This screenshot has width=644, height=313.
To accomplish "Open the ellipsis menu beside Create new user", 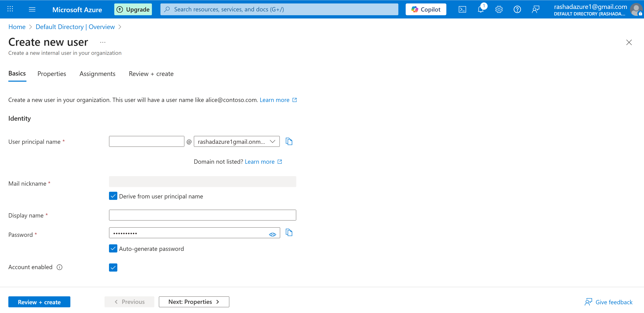I will (x=103, y=42).
